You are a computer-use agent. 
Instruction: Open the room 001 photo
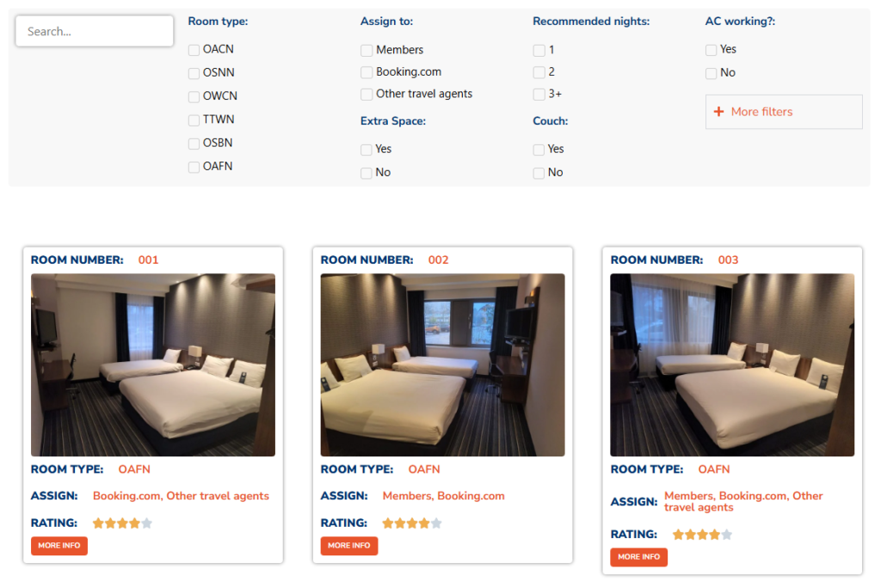point(153,364)
